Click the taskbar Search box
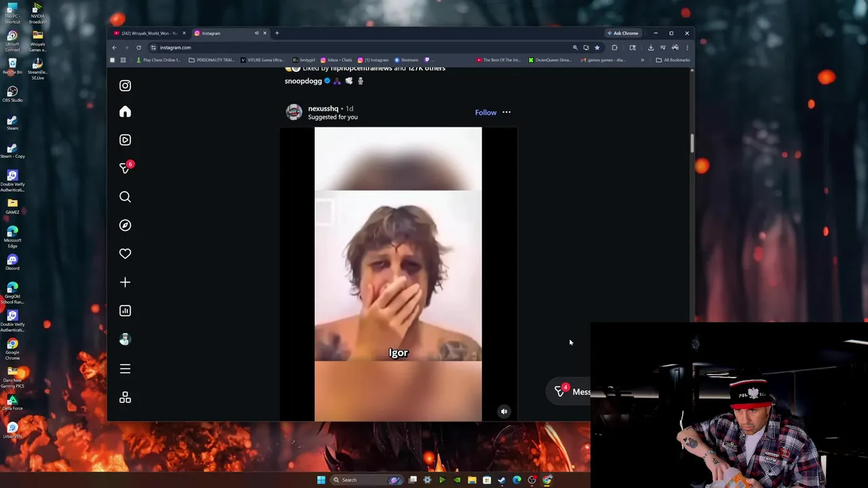The height and width of the screenshot is (488, 868). tap(366, 480)
